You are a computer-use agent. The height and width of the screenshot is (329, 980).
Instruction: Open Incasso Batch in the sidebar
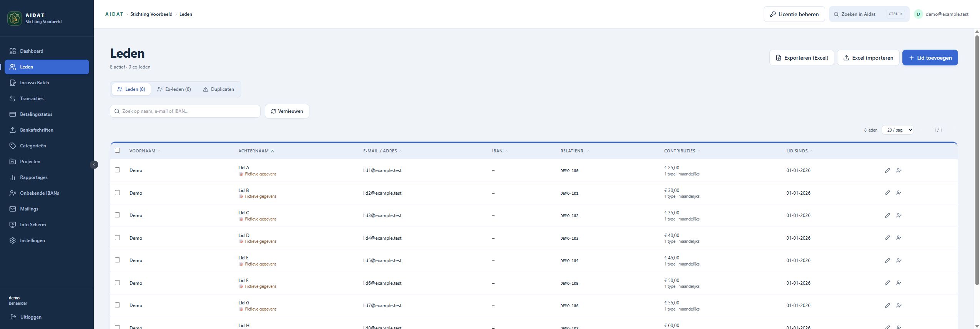pos(47,83)
